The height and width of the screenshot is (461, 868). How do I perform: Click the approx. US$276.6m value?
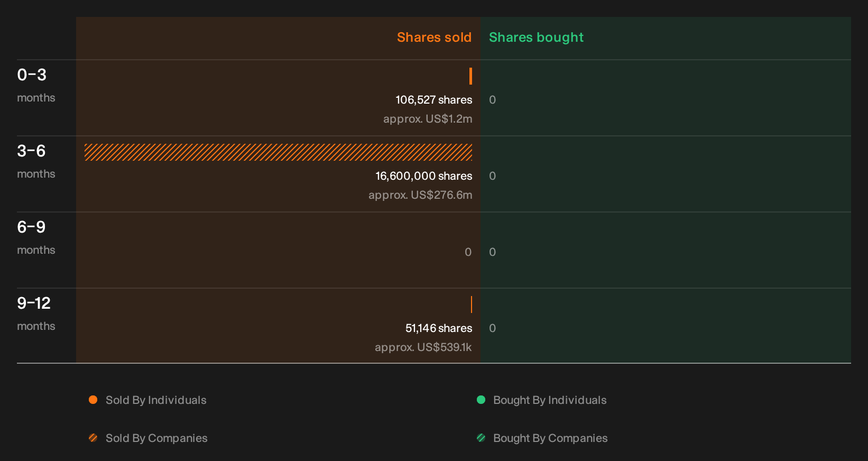420,195
